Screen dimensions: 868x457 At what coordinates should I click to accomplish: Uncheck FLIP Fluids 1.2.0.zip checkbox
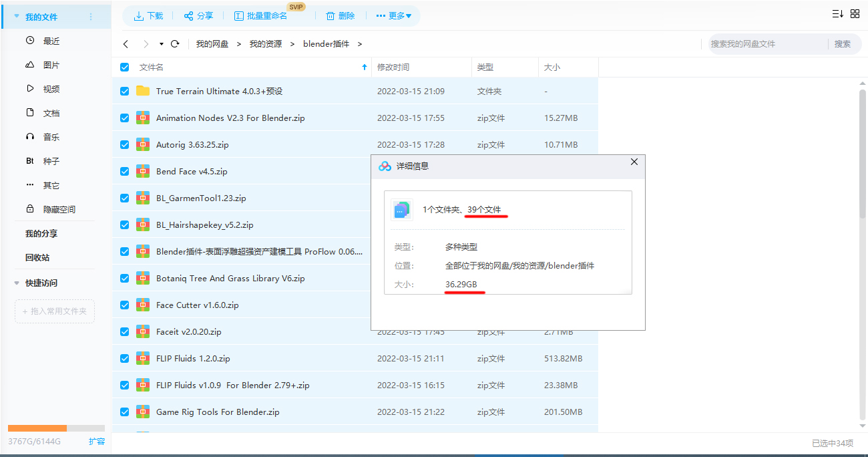tap(124, 358)
